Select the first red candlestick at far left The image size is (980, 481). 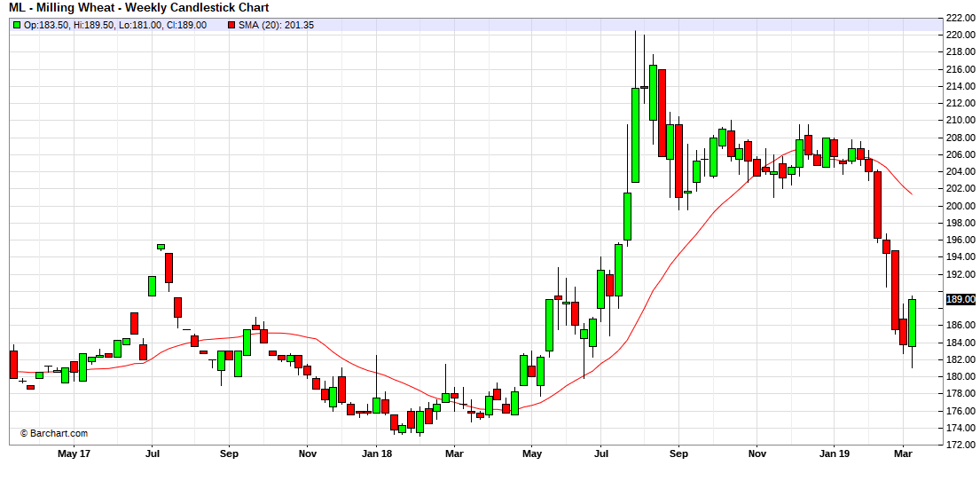(13, 364)
